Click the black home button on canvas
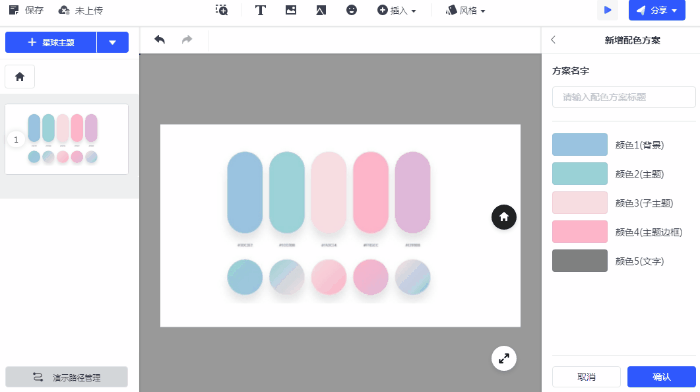Viewport: 700px width, 392px height. (504, 217)
